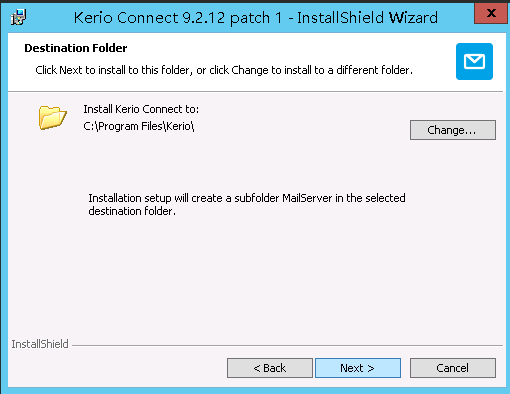
Task: Continue by clicking Next >
Action: [x=358, y=368]
